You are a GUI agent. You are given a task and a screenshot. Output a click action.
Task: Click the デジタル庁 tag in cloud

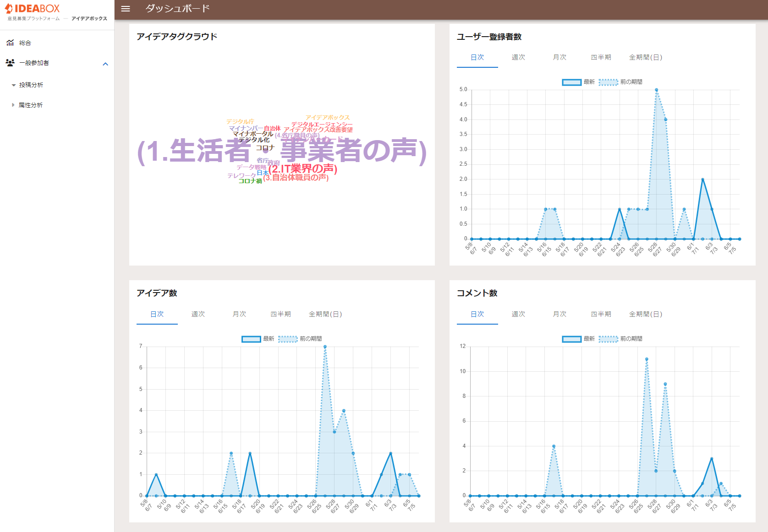pyautogui.click(x=240, y=122)
